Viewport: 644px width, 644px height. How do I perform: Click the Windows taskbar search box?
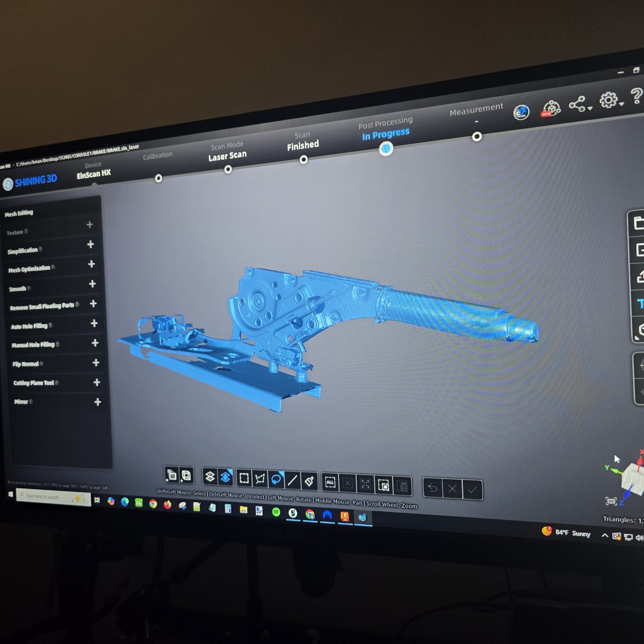point(54,497)
